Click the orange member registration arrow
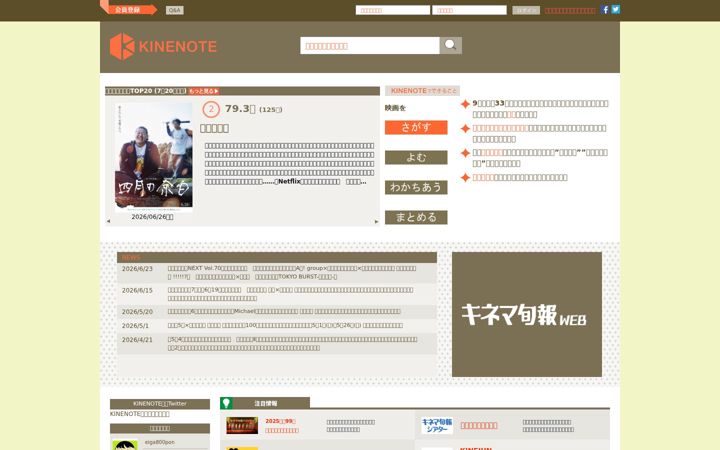The image size is (720, 450). point(129,9)
